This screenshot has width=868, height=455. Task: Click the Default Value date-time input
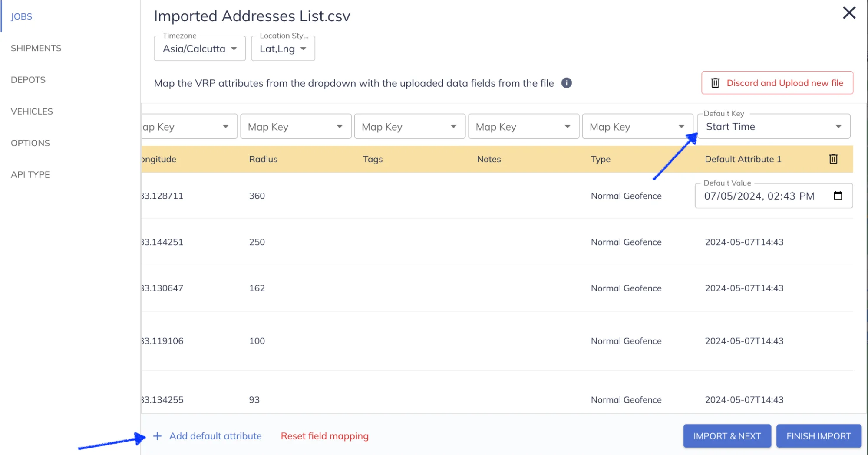tap(773, 196)
